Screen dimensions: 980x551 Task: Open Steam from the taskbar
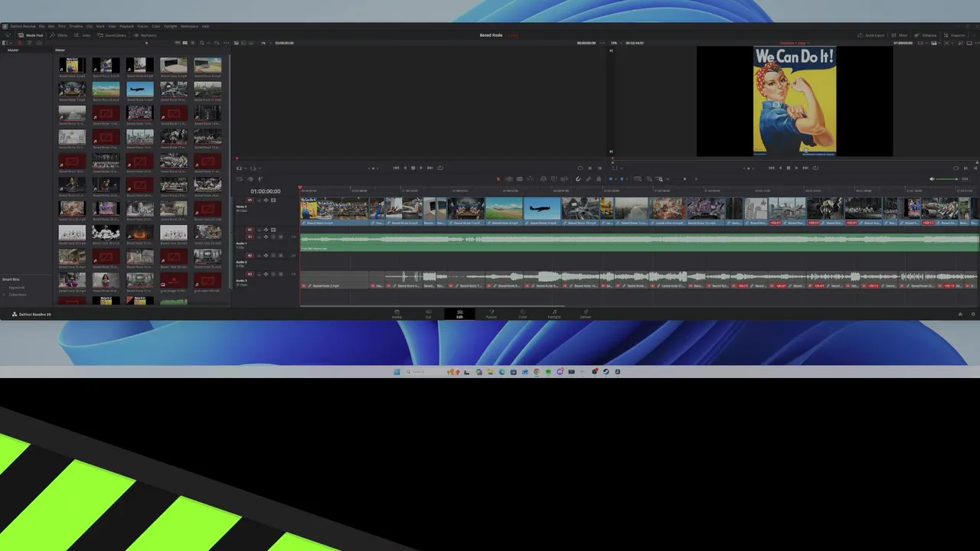click(606, 372)
